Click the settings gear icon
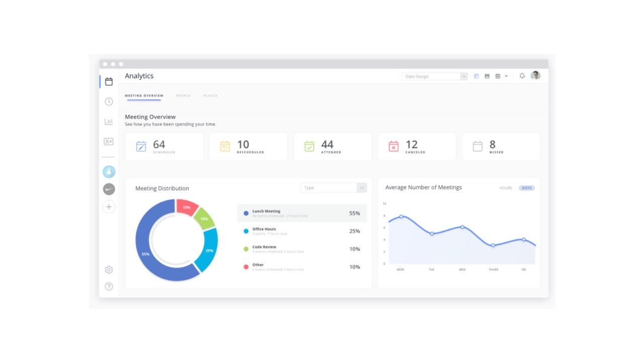This screenshot has width=644, height=362. click(109, 270)
